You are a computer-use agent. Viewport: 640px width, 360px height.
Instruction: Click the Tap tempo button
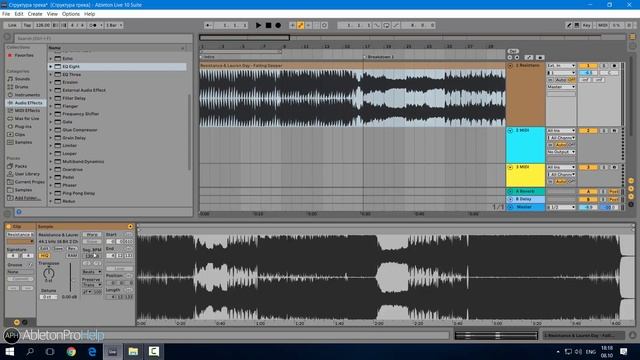(27, 25)
